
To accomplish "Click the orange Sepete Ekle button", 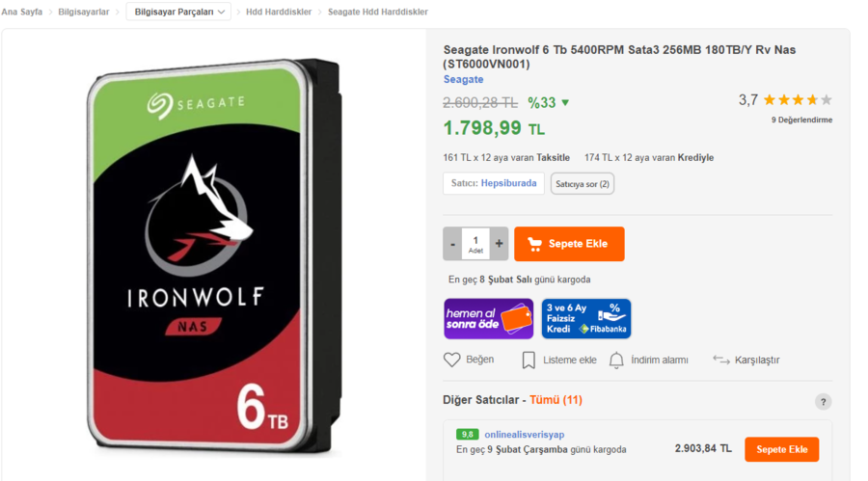I will click(x=569, y=244).
